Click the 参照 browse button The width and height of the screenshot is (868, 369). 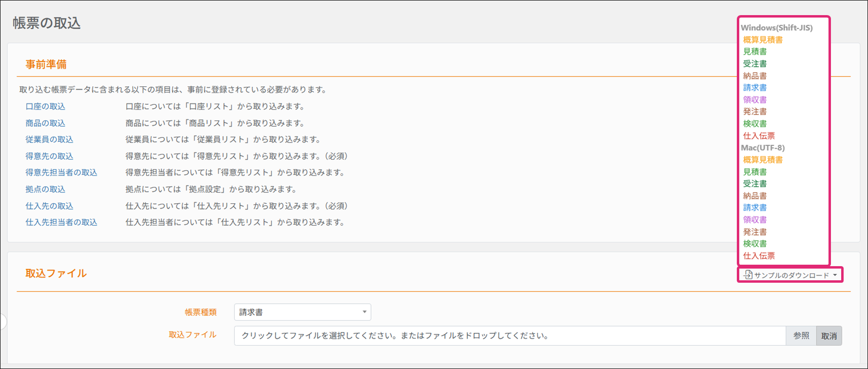[801, 336]
